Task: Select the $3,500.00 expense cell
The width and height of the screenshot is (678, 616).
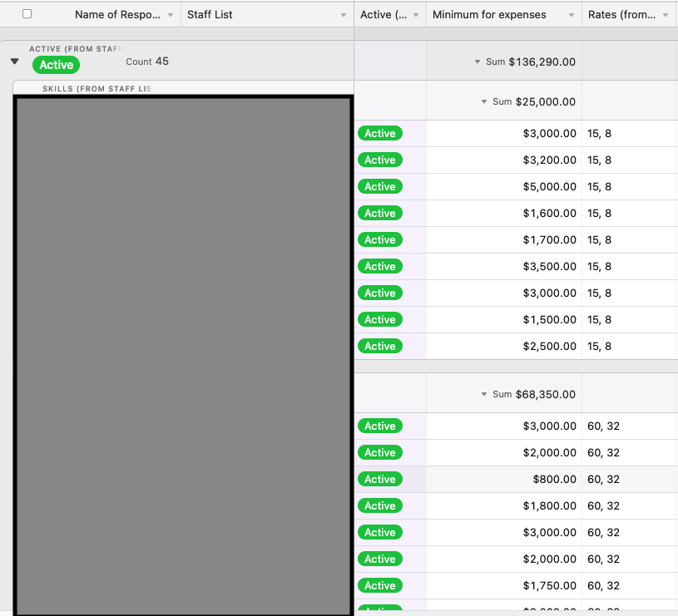Action: tap(504, 267)
